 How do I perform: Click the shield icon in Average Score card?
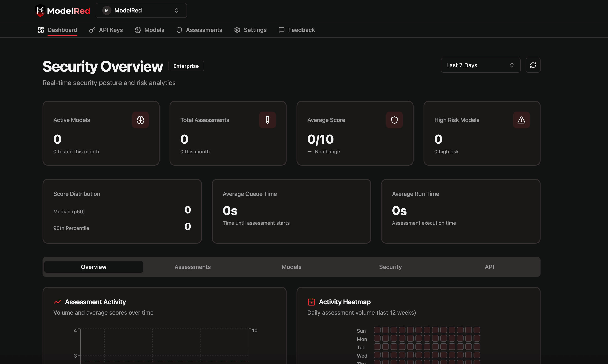tap(394, 120)
